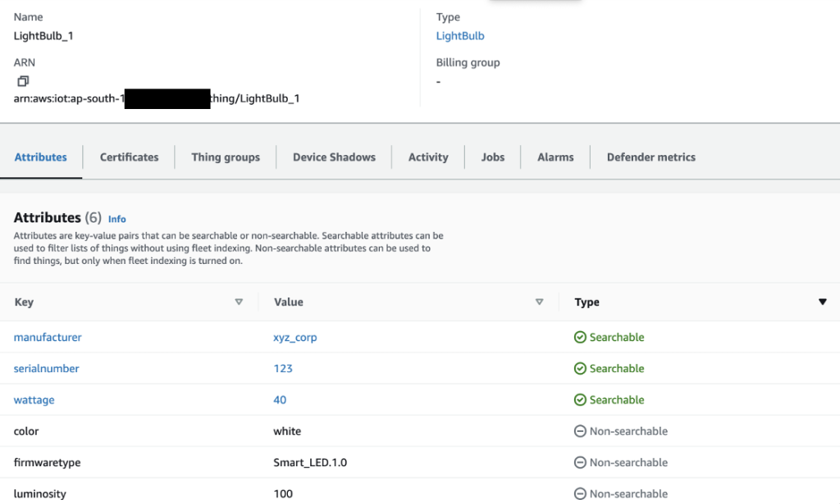This screenshot has width=840, height=504.
Task: Click the Searchable icon next to wattage
Action: tap(578, 399)
